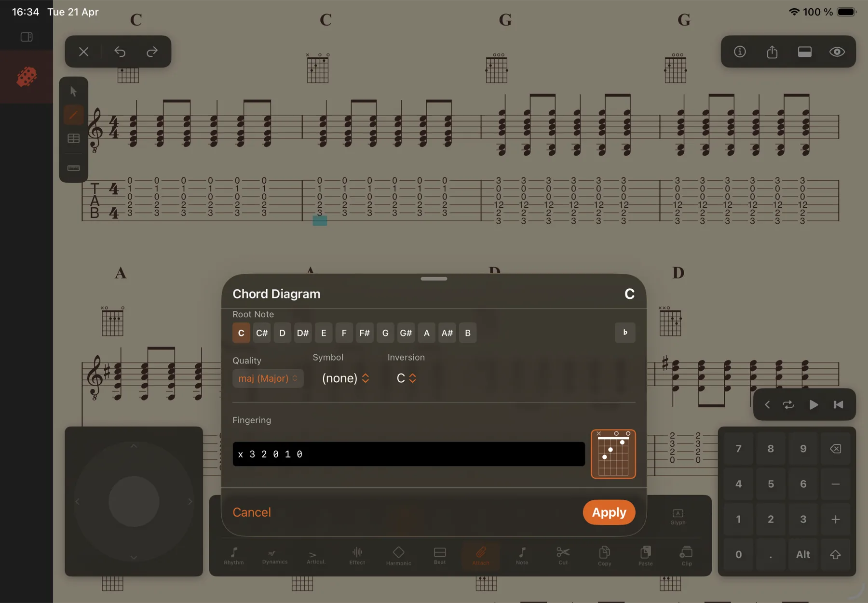Select root note D
This screenshot has height=603, width=868.
coord(283,333)
